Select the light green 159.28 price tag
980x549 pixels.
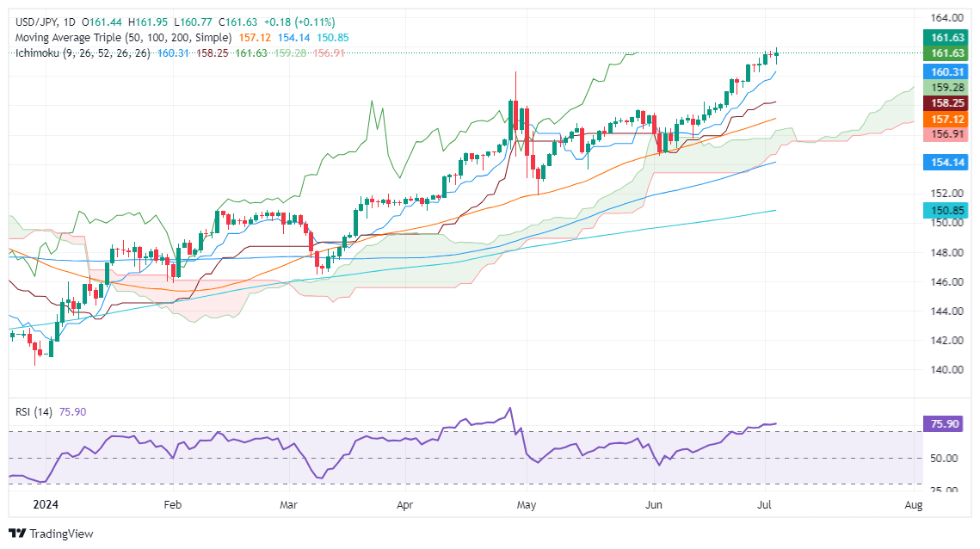[x=946, y=88]
